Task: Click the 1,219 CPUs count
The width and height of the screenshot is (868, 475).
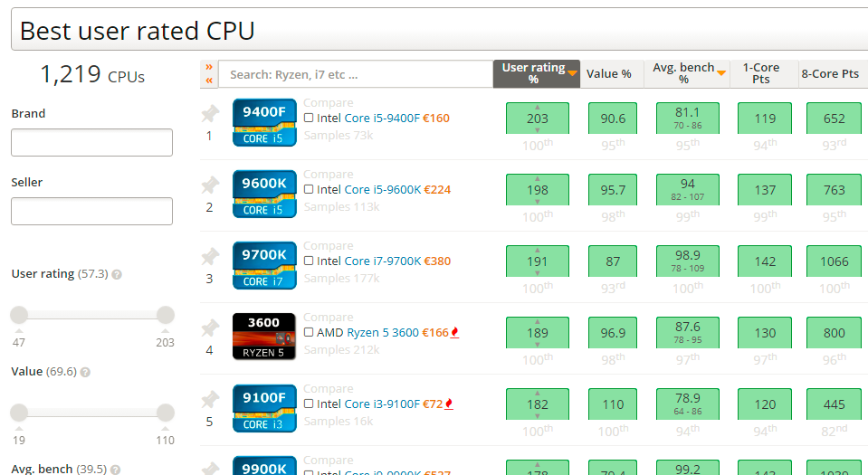Action: click(92, 75)
